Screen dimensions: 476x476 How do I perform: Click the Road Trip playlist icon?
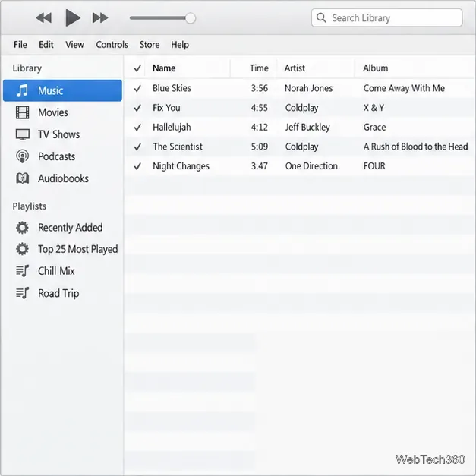pos(23,293)
